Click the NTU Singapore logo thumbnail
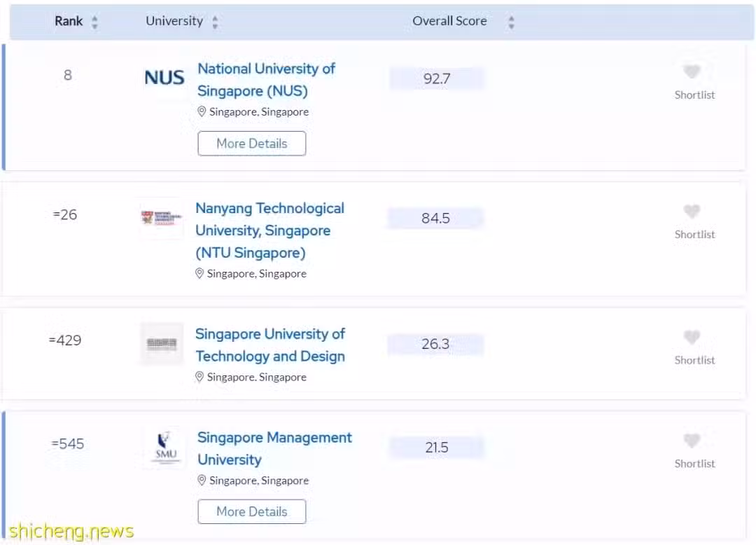Screen dimensions: 756x545 (x=162, y=218)
